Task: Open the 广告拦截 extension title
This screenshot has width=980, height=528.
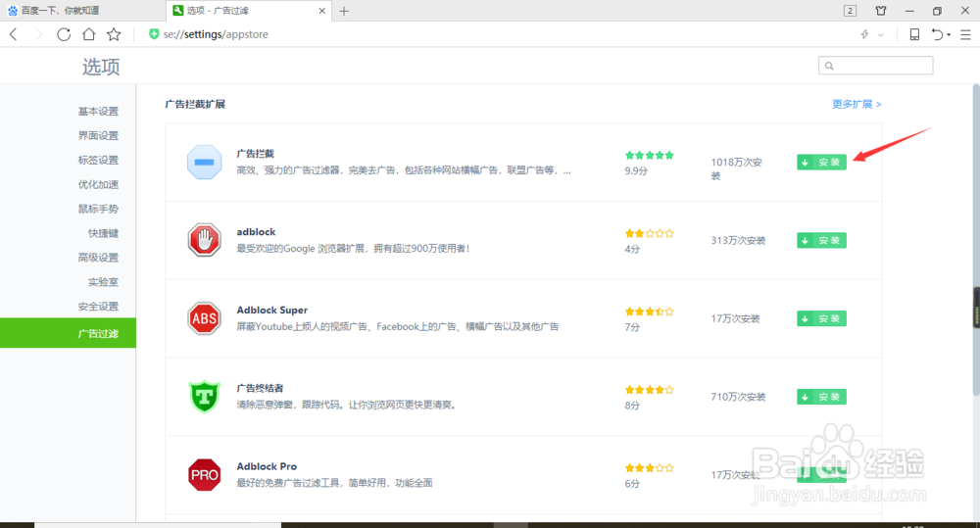Action: 255,154
